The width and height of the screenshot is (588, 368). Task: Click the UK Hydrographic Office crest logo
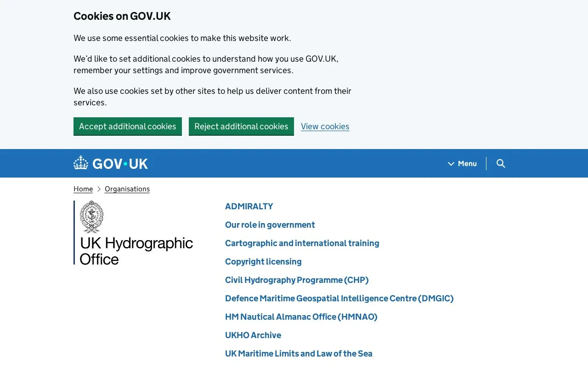pos(91,217)
